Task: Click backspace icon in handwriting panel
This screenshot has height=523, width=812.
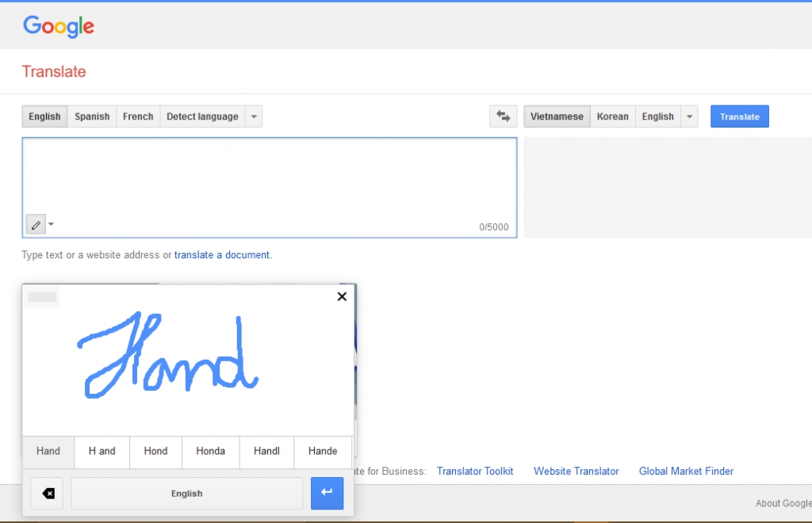Action: click(47, 494)
